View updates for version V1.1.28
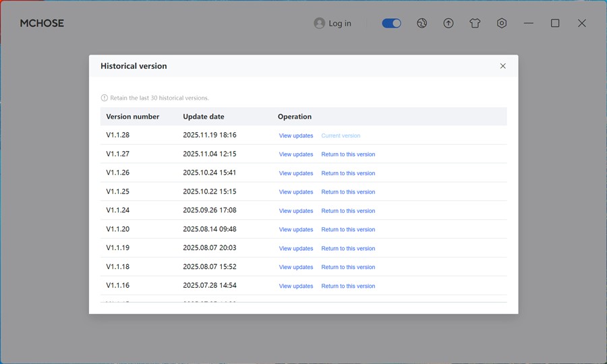This screenshot has height=364, width=607. click(296, 135)
